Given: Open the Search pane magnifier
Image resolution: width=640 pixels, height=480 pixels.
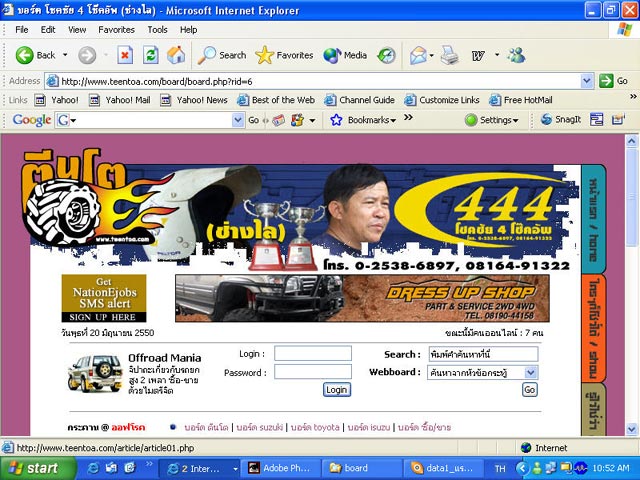Looking at the screenshot, I should [222, 55].
